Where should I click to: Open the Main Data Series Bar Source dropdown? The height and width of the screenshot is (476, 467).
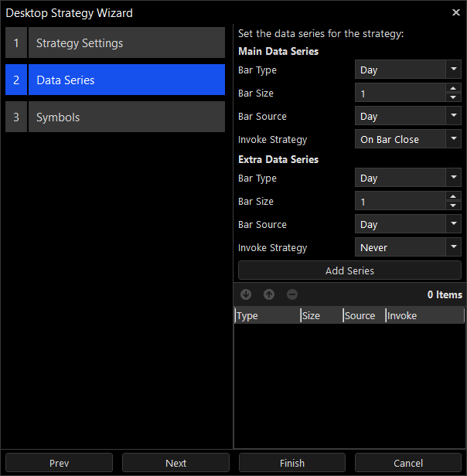407,117
